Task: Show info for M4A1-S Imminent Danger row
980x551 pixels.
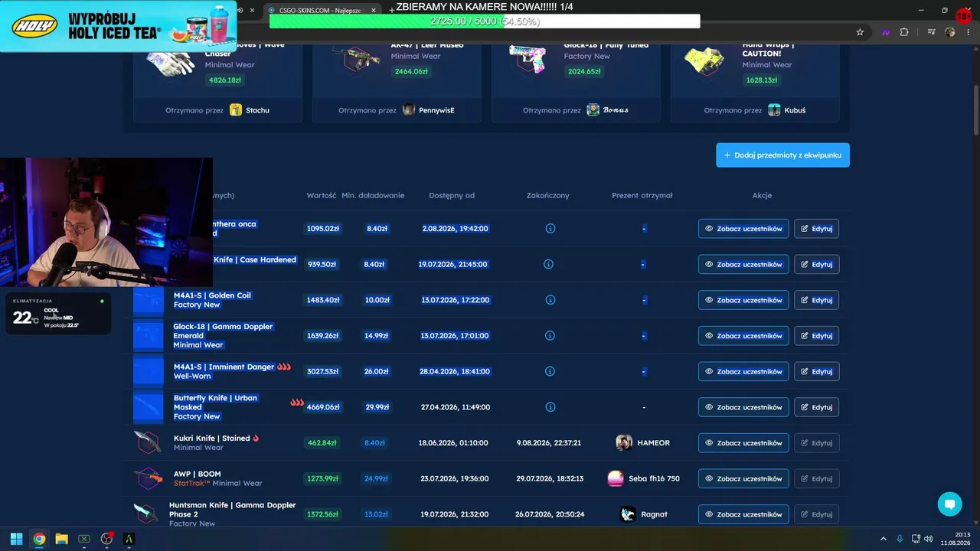Action: coord(550,371)
